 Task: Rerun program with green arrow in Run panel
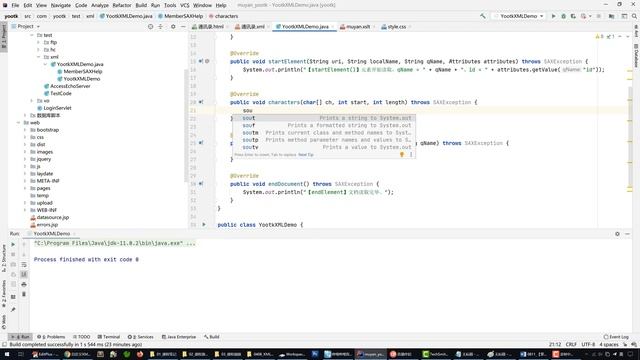[13, 244]
